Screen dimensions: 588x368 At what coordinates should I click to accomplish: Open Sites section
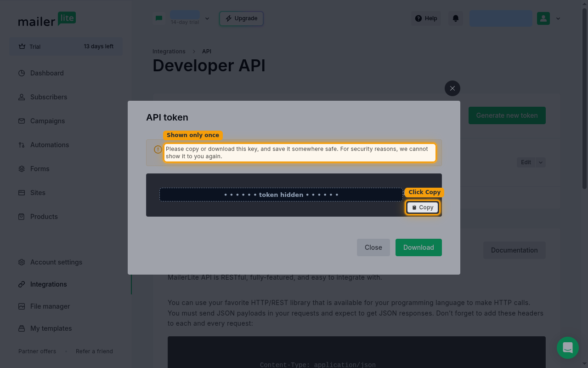[38, 193]
